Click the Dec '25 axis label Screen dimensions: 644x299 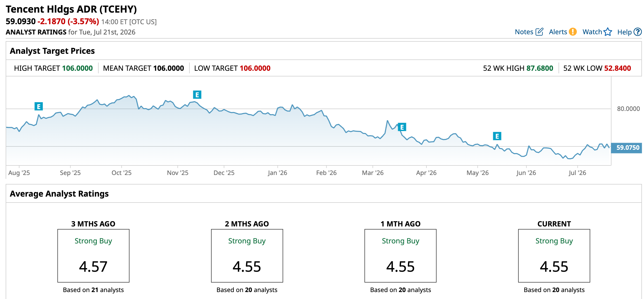[224, 173]
